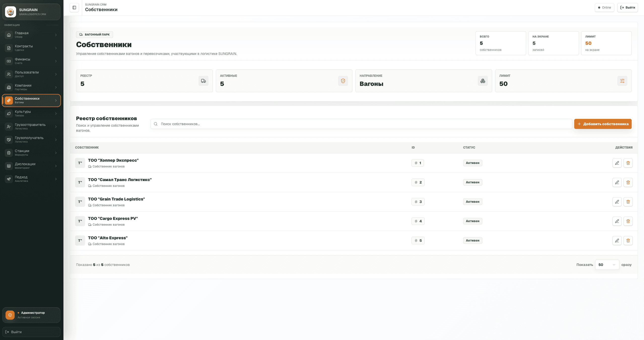
Task: Click the Подход telescope icon
Action: pos(9,179)
